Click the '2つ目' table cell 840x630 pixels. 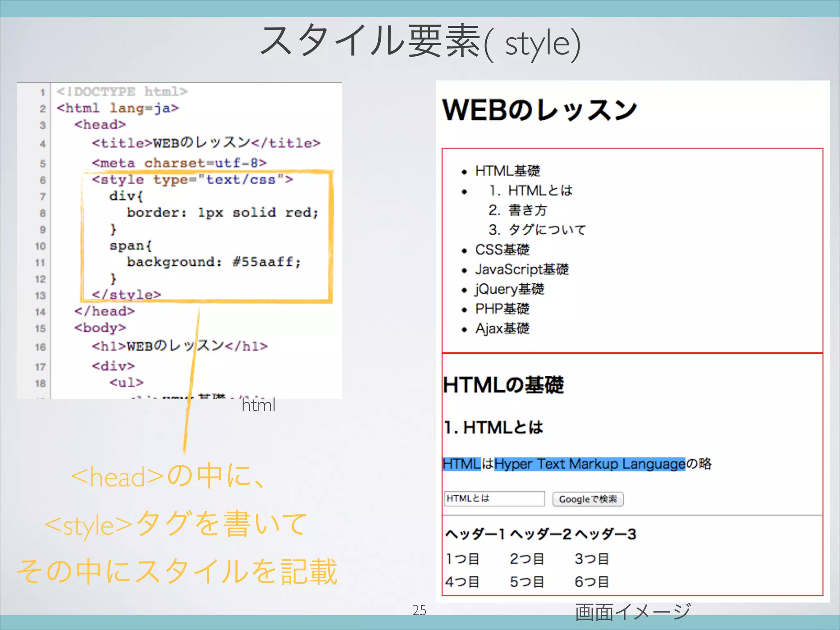527,559
